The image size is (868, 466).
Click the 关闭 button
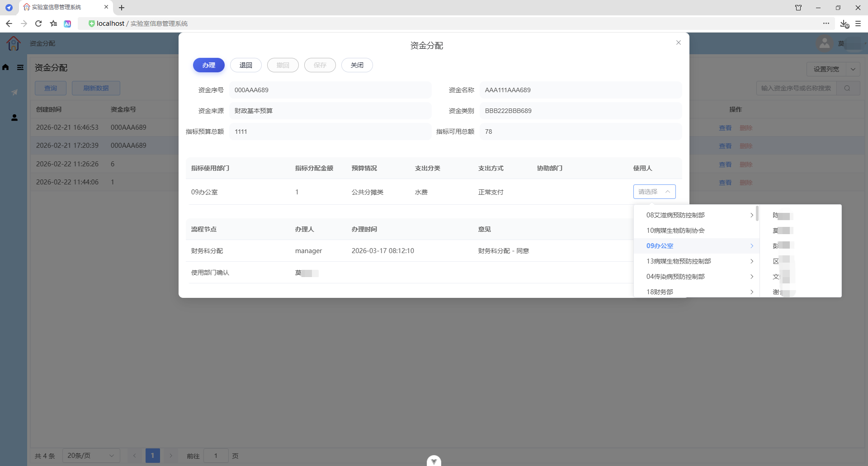click(x=357, y=65)
